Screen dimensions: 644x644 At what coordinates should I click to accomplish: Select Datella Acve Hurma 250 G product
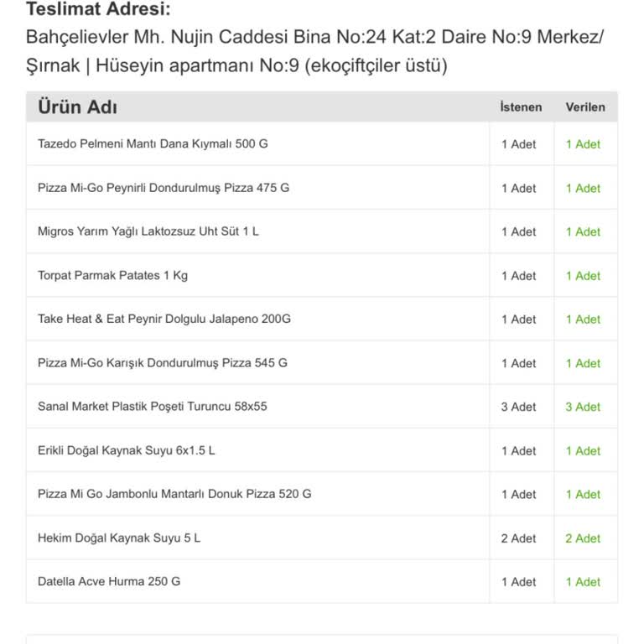coord(109,582)
